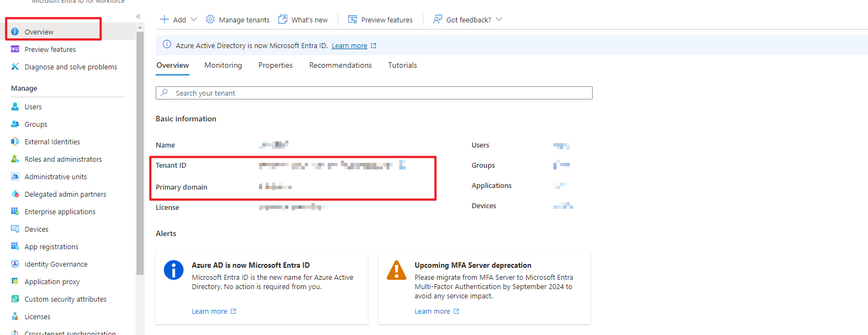Click the Azure AD is now Microsoft Entra ID heading
The height and width of the screenshot is (335, 868).
coord(251,265)
